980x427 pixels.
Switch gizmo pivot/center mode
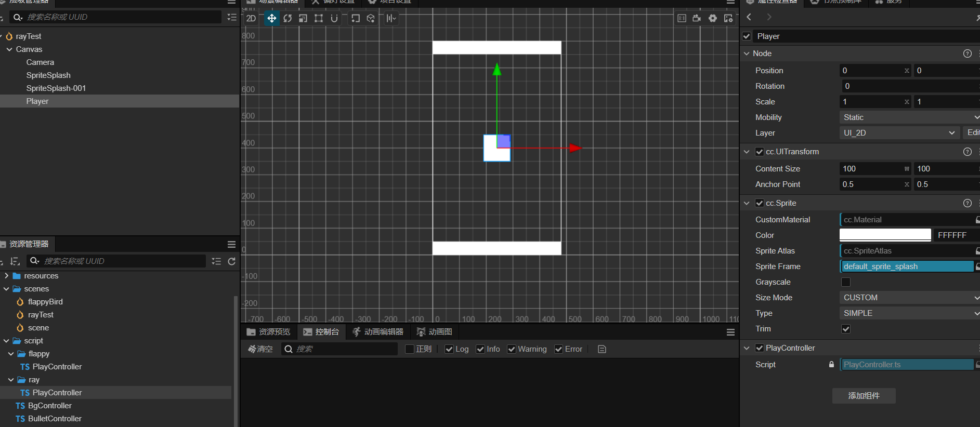point(356,18)
